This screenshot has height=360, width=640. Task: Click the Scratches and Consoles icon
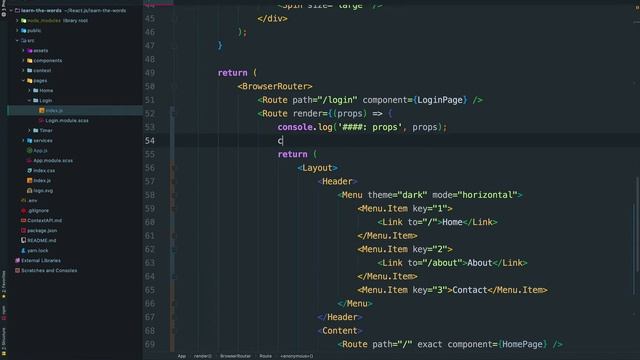click(18, 270)
